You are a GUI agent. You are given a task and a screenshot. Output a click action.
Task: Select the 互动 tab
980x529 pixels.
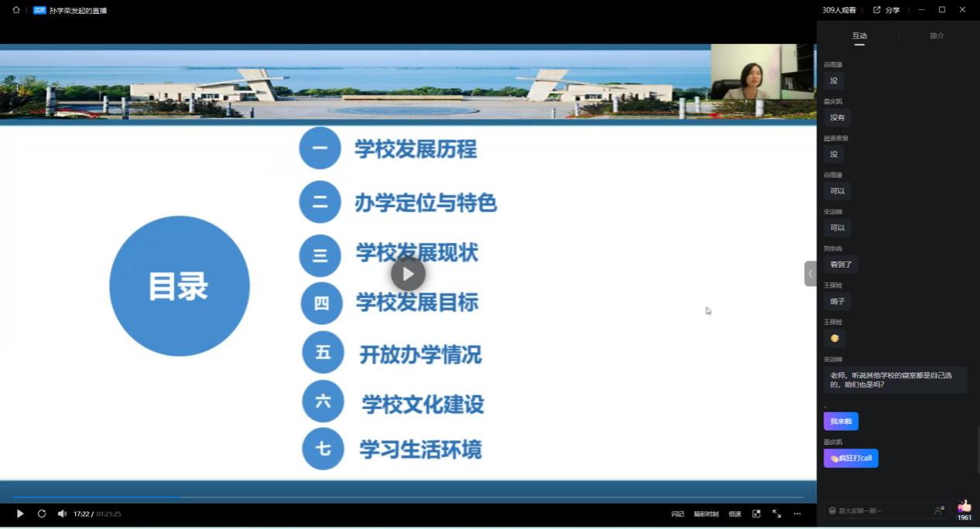point(859,36)
